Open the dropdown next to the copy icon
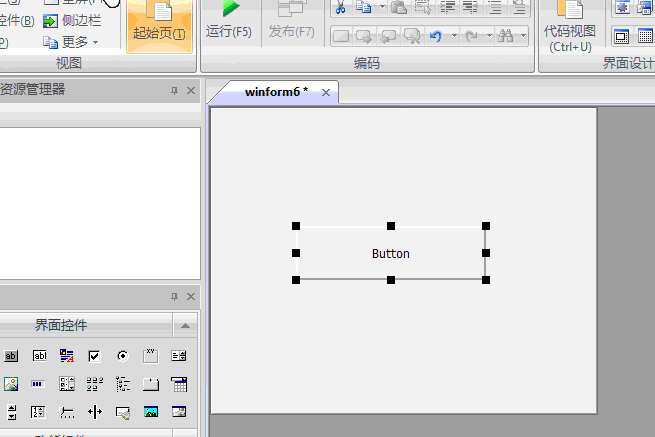655x437 pixels. pos(382,7)
